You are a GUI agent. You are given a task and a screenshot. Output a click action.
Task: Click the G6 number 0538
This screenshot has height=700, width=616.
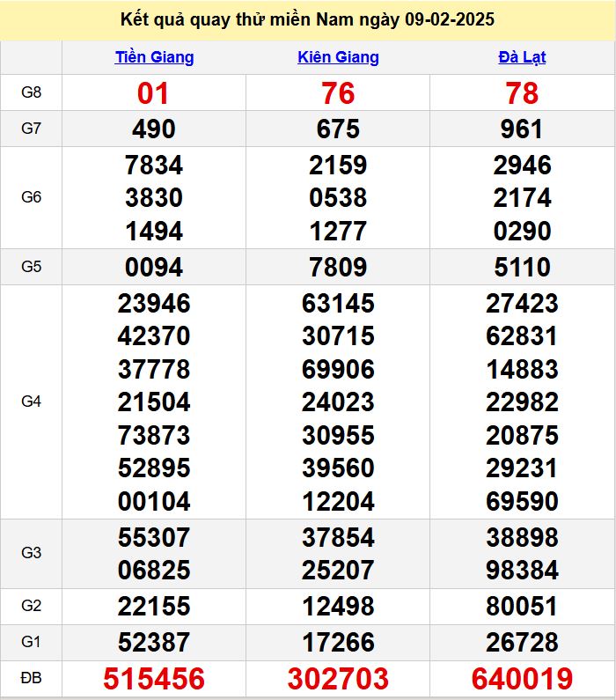(x=338, y=198)
